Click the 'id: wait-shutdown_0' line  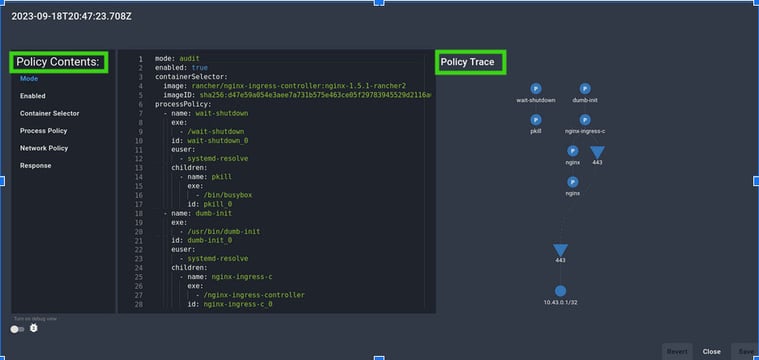210,141
